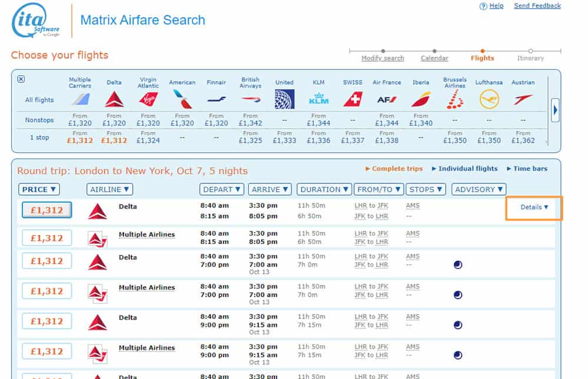Open the Calendar step
The image size is (588, 379).
pyautogui.click(x=435, y=58)
